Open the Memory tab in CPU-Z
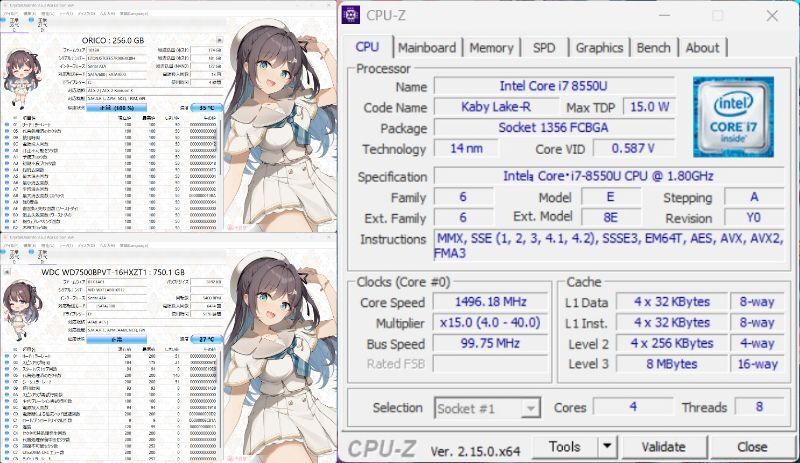Image resolution: width=800 pixels, height=463 pixels. point(491,47)
